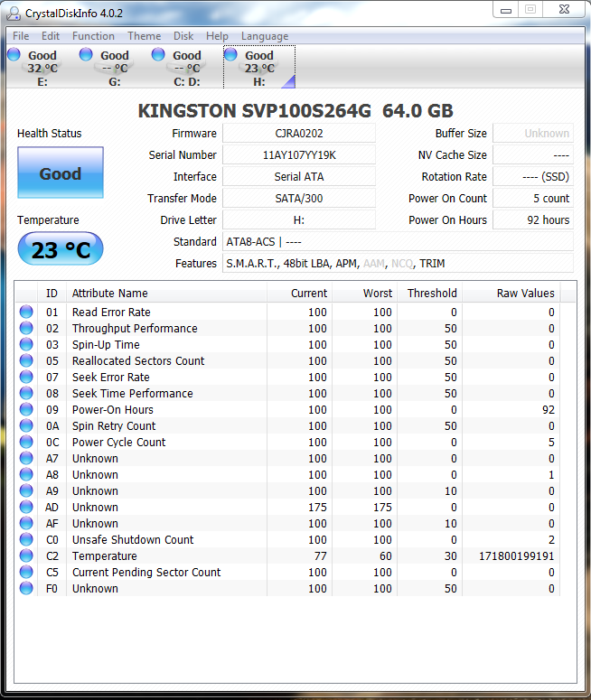The width and height of the screenshot is (591, 700).
Task: Click the Temperature row Worst value 60
Action: [386, 555]
